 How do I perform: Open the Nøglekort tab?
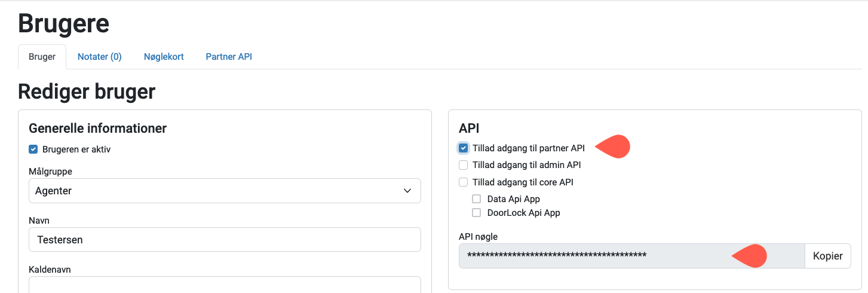pos(164,57)
